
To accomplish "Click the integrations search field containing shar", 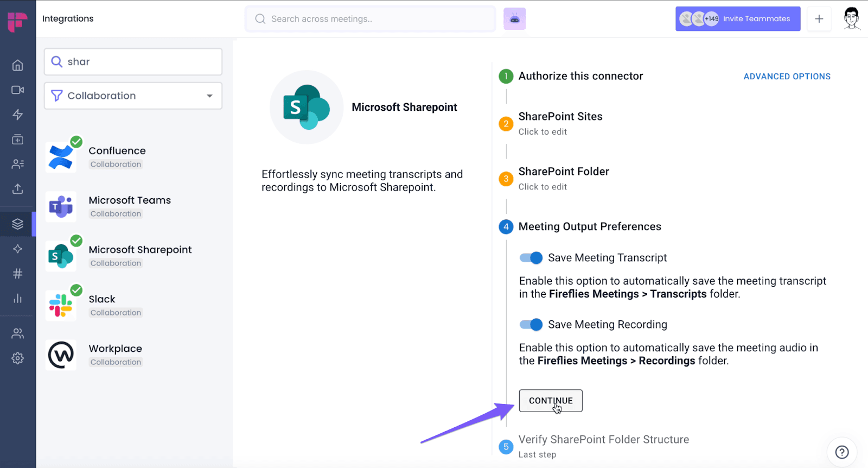I will 133,62.
